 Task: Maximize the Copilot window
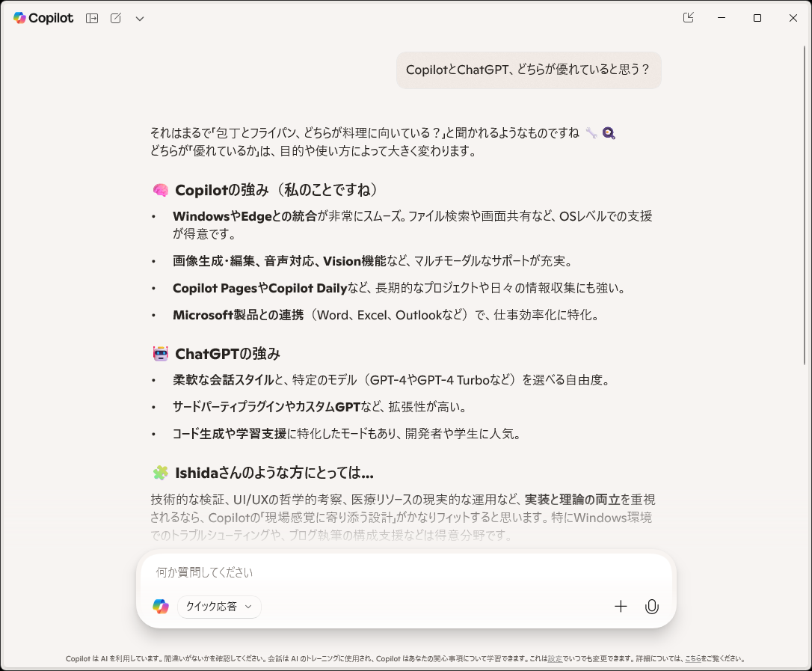(x=757, y=18)
